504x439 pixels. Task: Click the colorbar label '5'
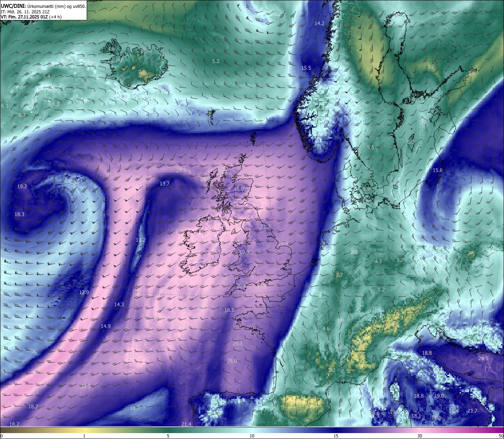click(168, 436)
